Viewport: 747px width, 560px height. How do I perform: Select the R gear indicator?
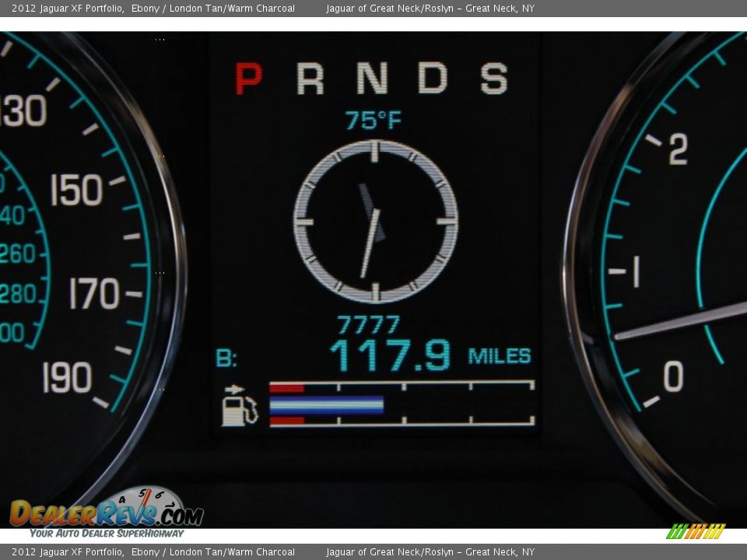310,79
